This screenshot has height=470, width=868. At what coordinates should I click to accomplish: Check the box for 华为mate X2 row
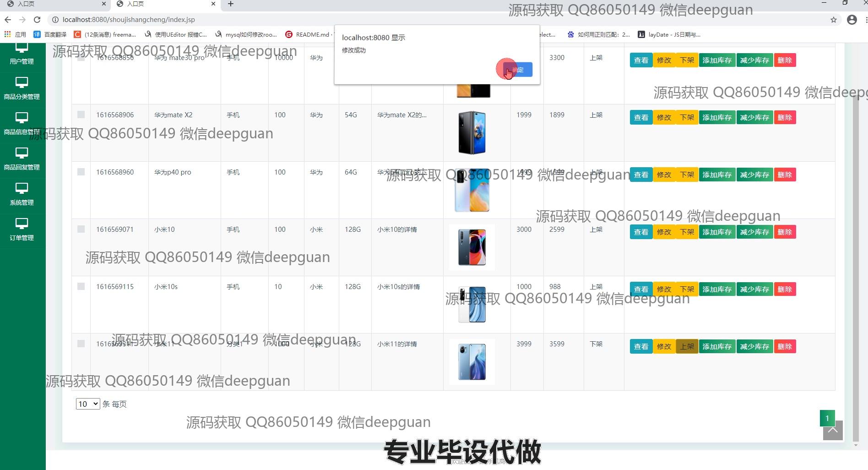(81, 115)
